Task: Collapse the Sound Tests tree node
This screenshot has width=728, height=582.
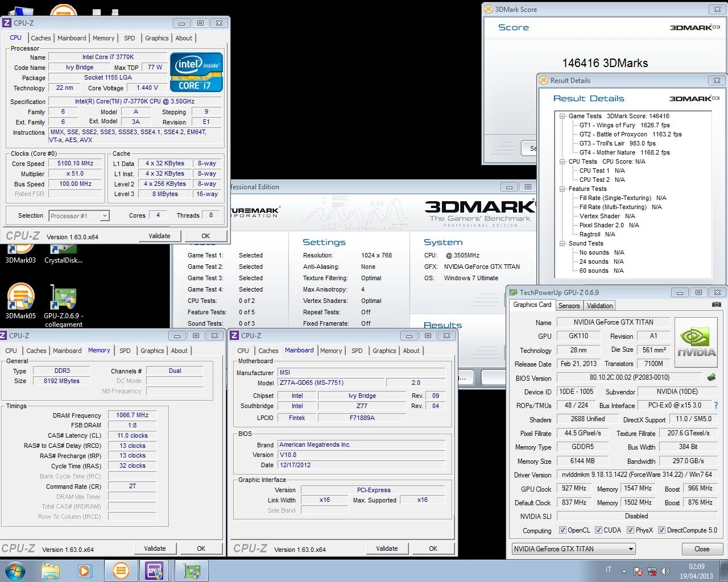Action: pyautogui.click(x=562, y=243)
